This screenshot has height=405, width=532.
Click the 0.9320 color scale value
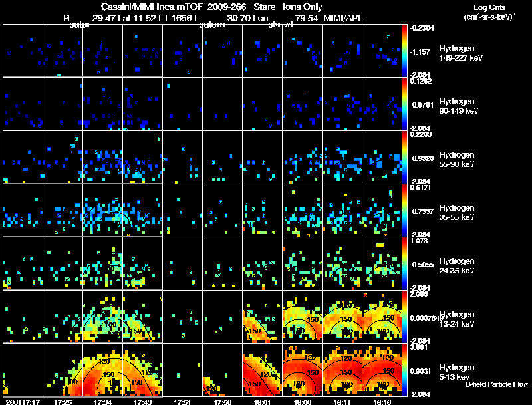423,158
